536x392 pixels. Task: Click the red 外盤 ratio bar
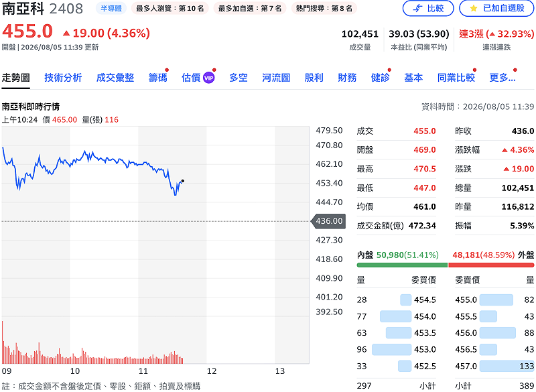coord(491,265)
